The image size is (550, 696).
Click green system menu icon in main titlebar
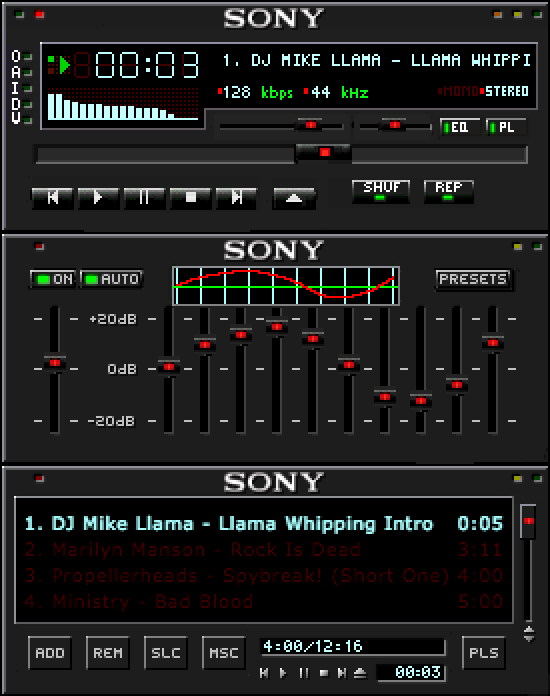19,15
